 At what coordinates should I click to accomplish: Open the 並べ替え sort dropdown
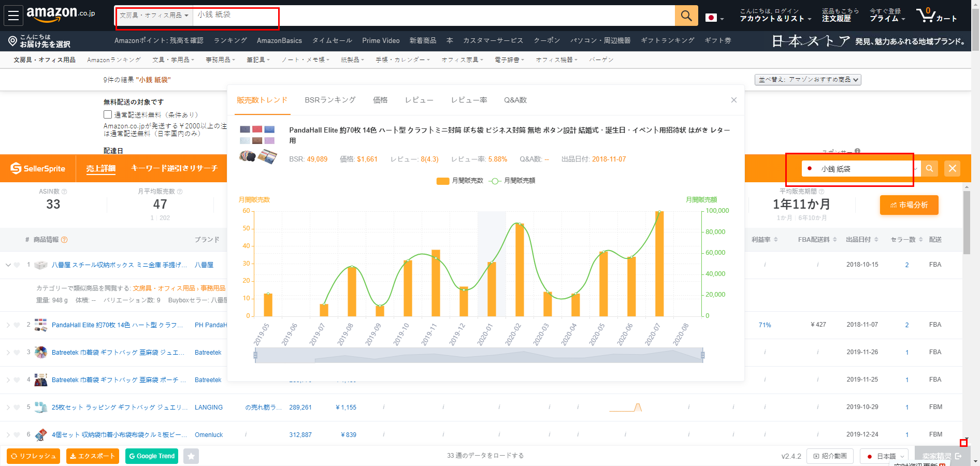click(808, 80)
